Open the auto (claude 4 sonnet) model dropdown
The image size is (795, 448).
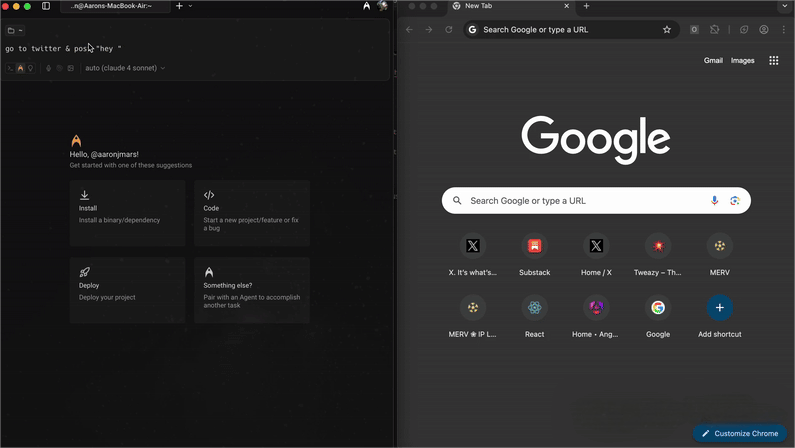pyautogui.click(x=125, y=68)
